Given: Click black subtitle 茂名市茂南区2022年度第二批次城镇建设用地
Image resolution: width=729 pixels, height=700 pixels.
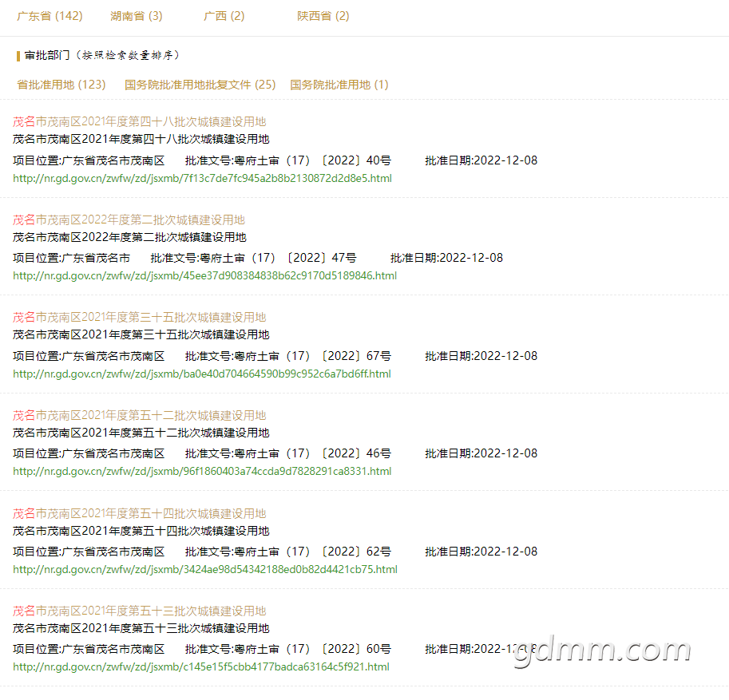Looking at the screenshot, I should (129, 237).
